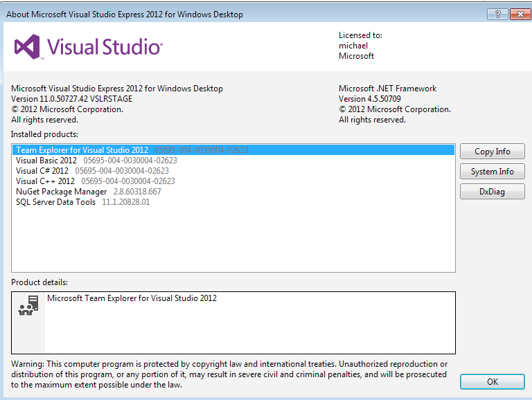Click the help question mark button

tap(497, 15)
